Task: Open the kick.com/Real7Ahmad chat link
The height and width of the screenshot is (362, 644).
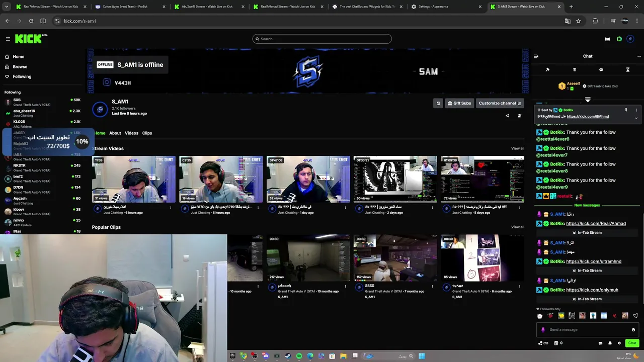Action: pyautogui.click(x=596, y=223)
